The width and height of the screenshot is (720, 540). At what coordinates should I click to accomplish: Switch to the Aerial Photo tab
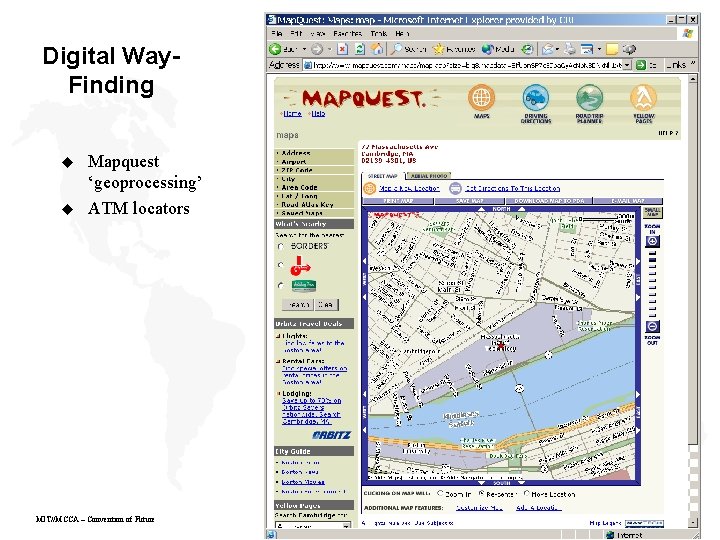click(x=429, y=176)
